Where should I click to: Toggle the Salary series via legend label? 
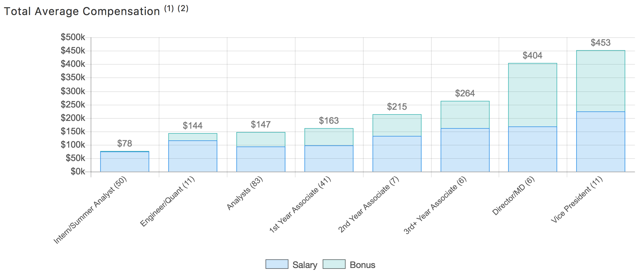[x=305, y=265]
